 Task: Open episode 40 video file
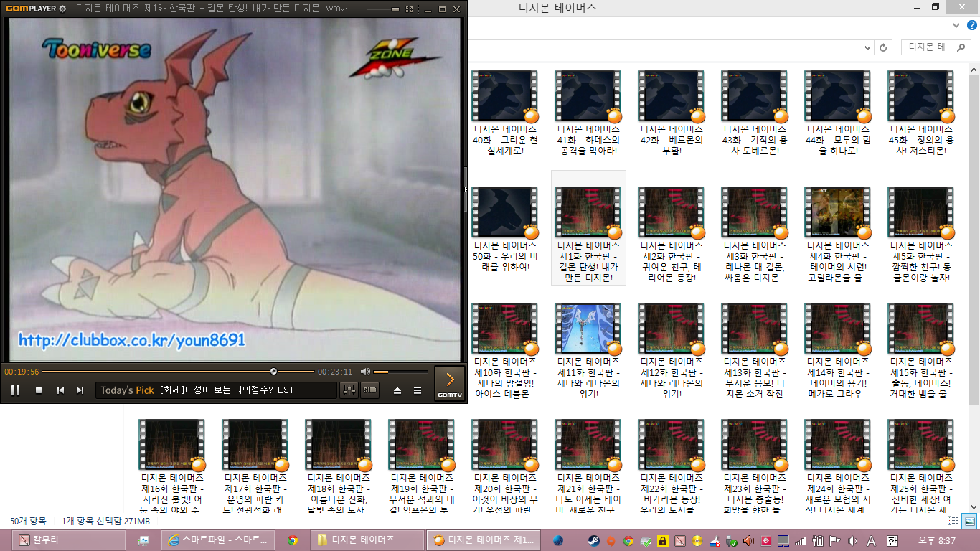click(505, 113)
